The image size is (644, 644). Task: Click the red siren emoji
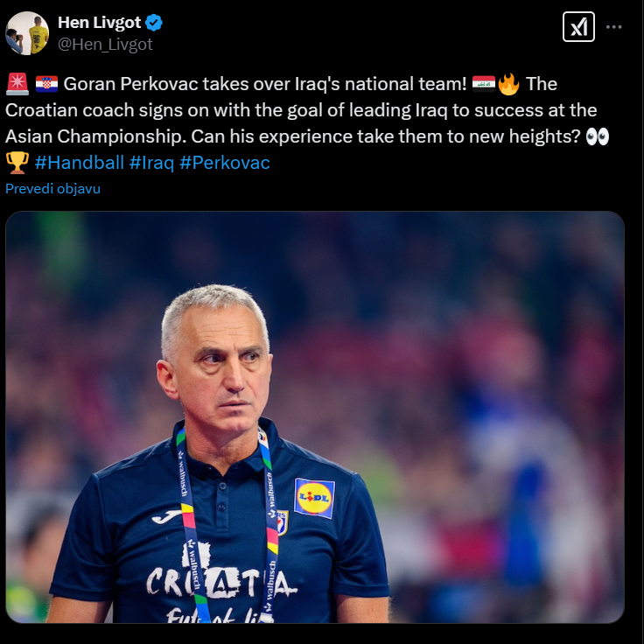coord(17,84)
